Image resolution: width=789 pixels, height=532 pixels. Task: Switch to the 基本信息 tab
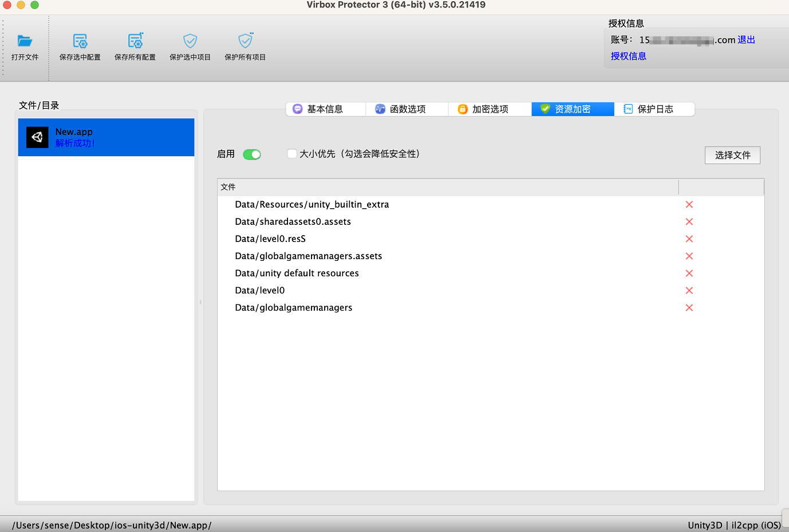(x=325, y=109)
